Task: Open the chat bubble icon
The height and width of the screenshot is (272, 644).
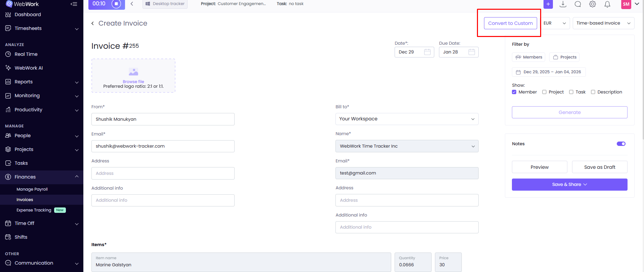Action: 578,4
